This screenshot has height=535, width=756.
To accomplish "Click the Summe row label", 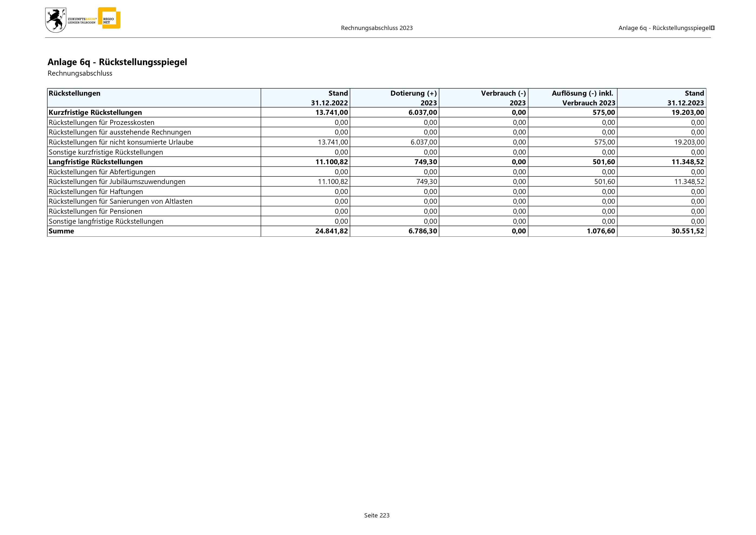I will tap(61, 231).
